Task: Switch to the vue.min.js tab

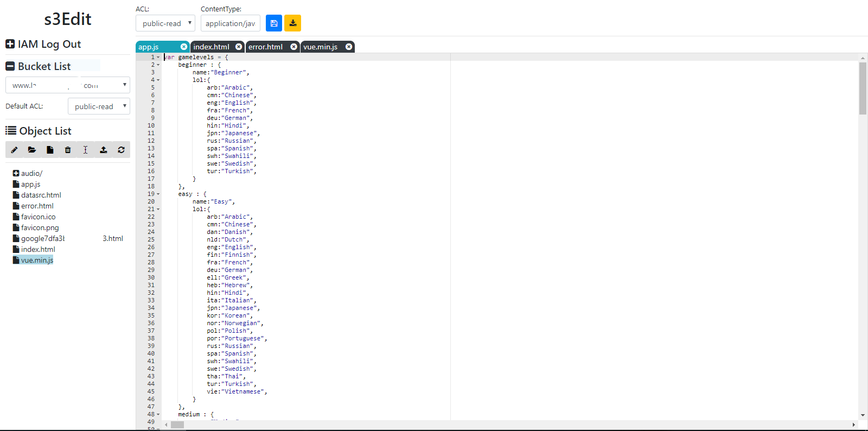Action: tap(321, 47)
